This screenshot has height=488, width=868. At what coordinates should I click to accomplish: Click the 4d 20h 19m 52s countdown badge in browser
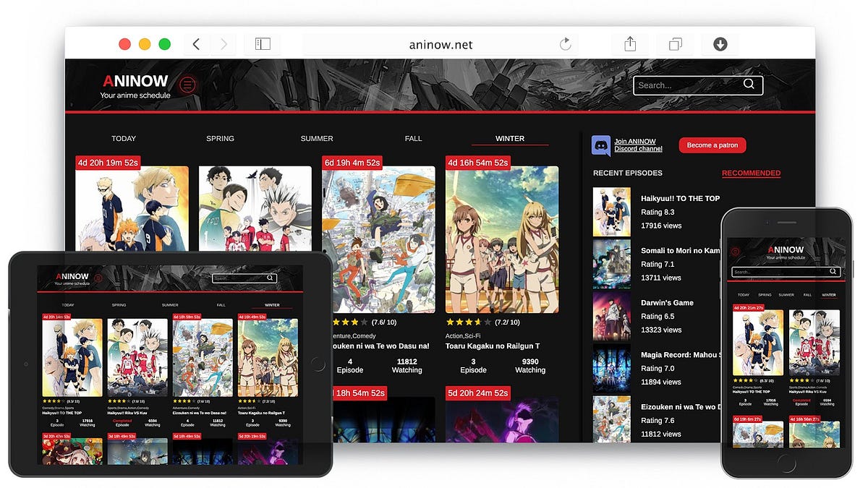coord(108,163)
